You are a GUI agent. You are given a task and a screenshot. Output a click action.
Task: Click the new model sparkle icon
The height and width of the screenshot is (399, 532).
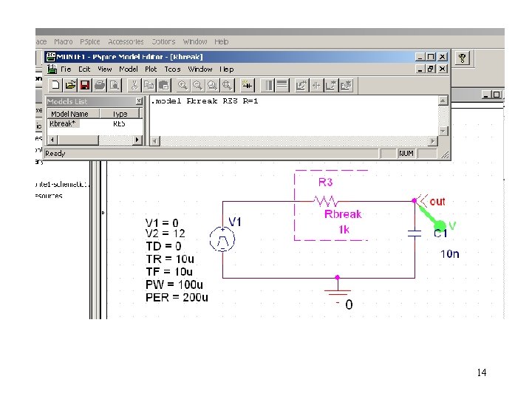pos(248,85)
